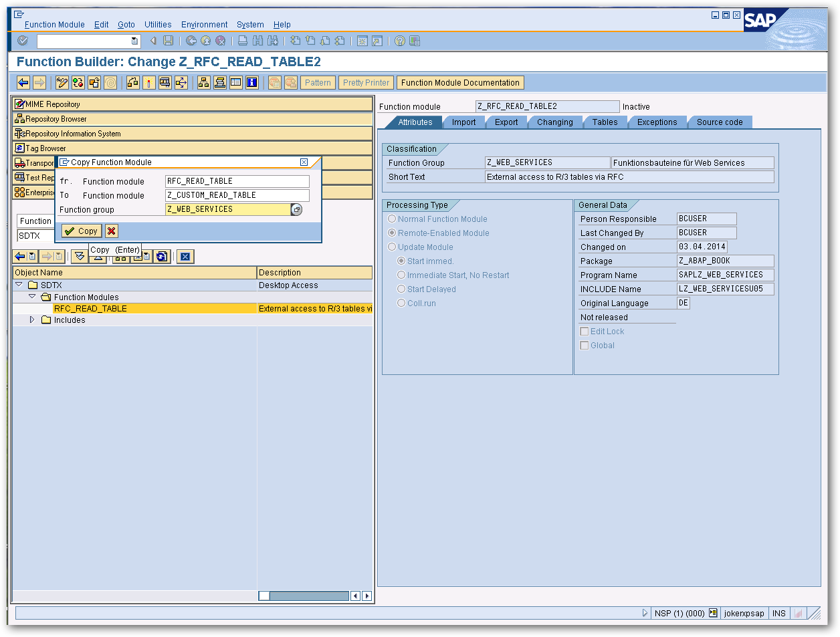
Task: Select the Normal Function Module radio button
Action: [x=392, y=219]
